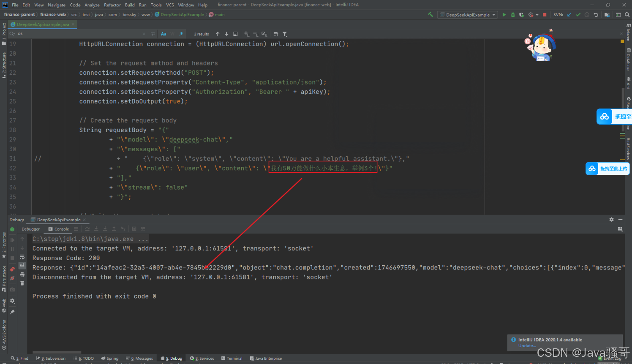Open the Terminal tool window
632x364 pixels.
coord(232,359)
